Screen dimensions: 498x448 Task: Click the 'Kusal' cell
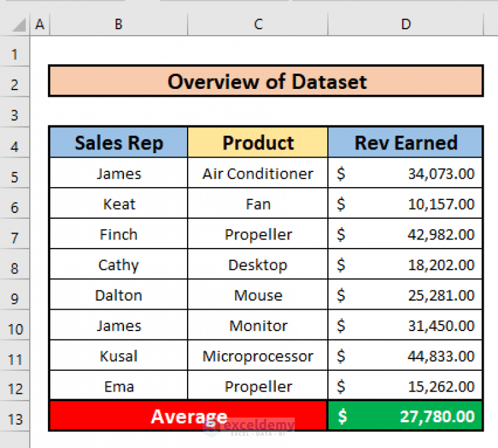point(118,355)
